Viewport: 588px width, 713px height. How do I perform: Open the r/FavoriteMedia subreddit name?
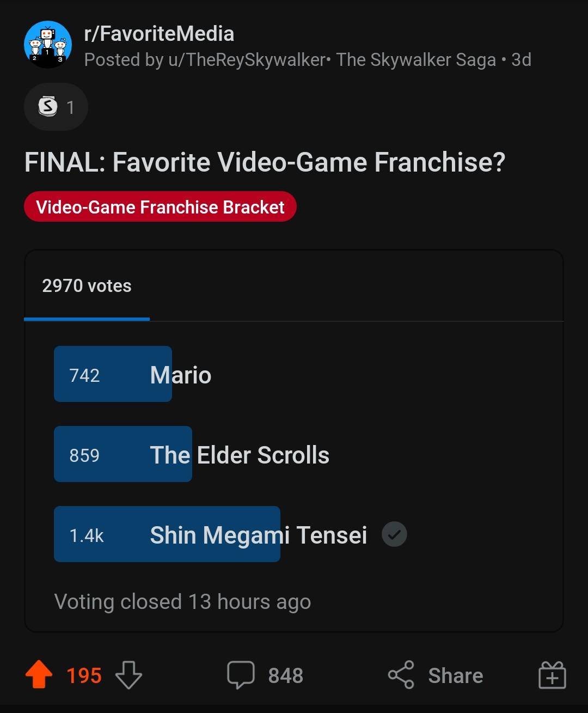[x=158, y=34]
